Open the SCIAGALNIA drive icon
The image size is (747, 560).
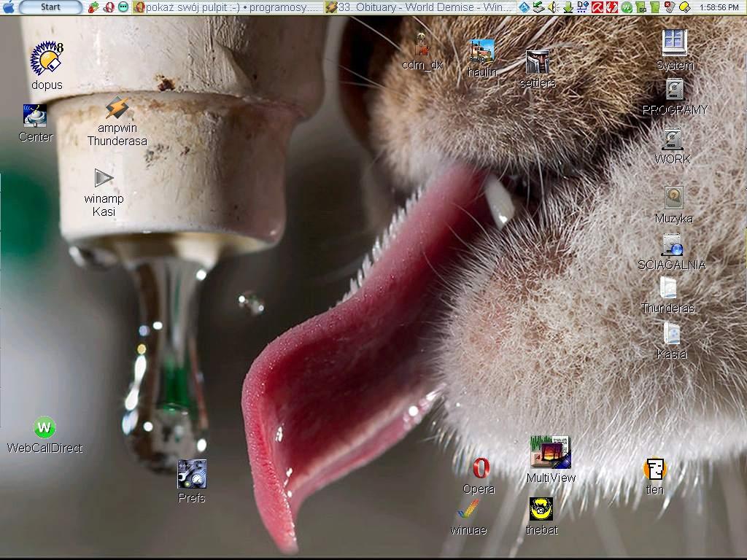tap(672, 252)
